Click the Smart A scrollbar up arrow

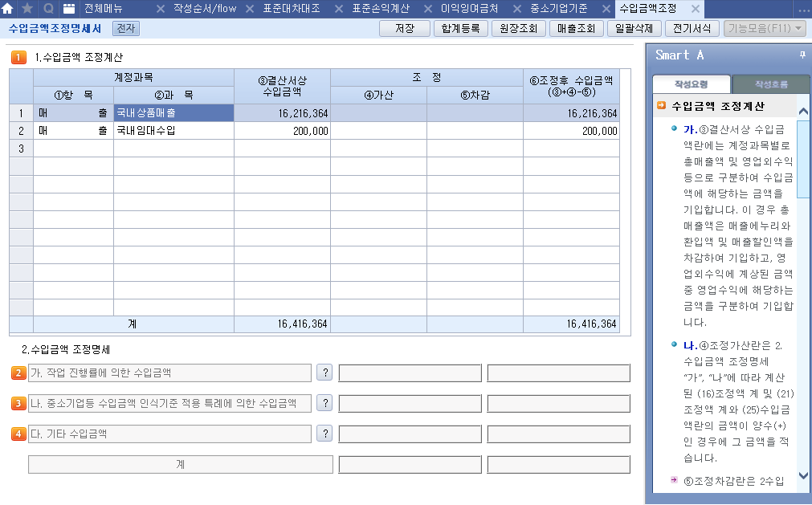[x=803, y=112]
